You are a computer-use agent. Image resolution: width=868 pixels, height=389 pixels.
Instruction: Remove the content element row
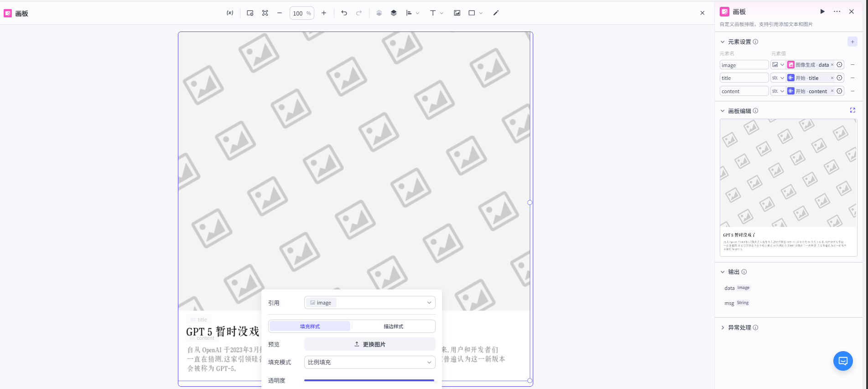point(852,91)
